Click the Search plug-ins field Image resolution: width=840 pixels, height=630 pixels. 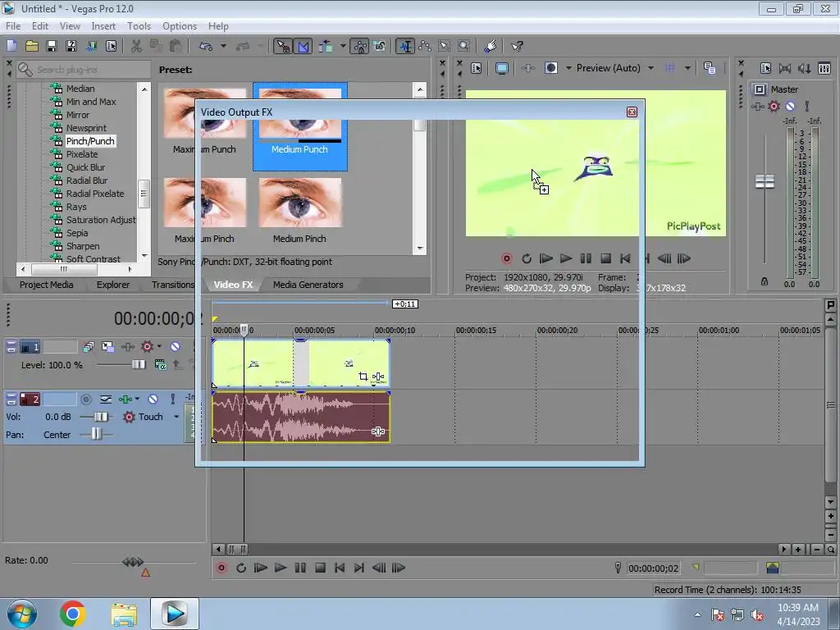coord(83,70)
